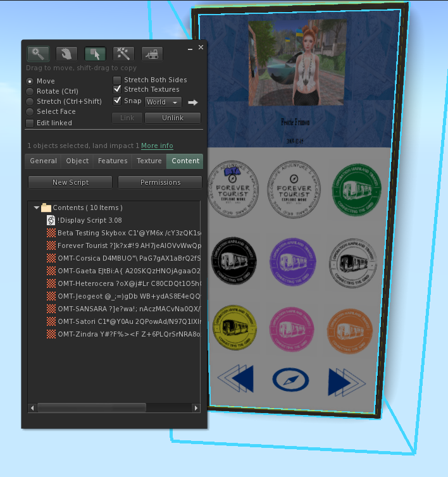This screenshot has height=477, width=448.
Task: Click texture icon for Beta Testing Skybox
Action: click(51, 233)
